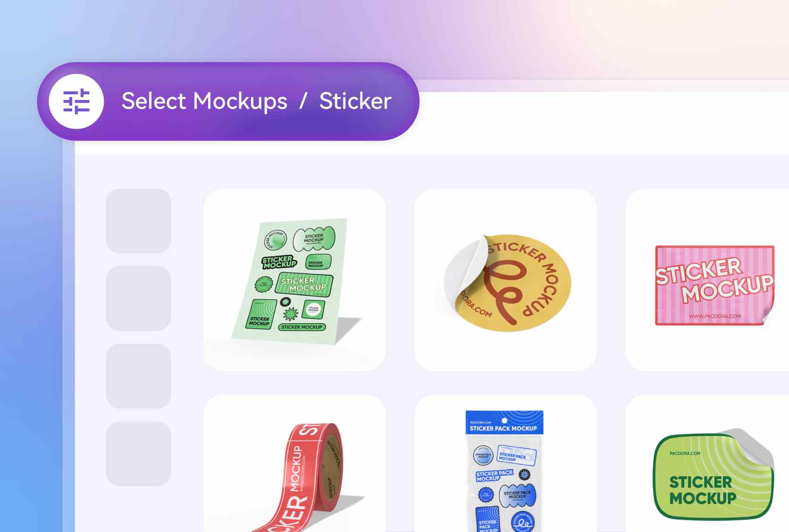
Task: Click the STICKER MOCKUP pill at sheet bottom
Action: 302,327
